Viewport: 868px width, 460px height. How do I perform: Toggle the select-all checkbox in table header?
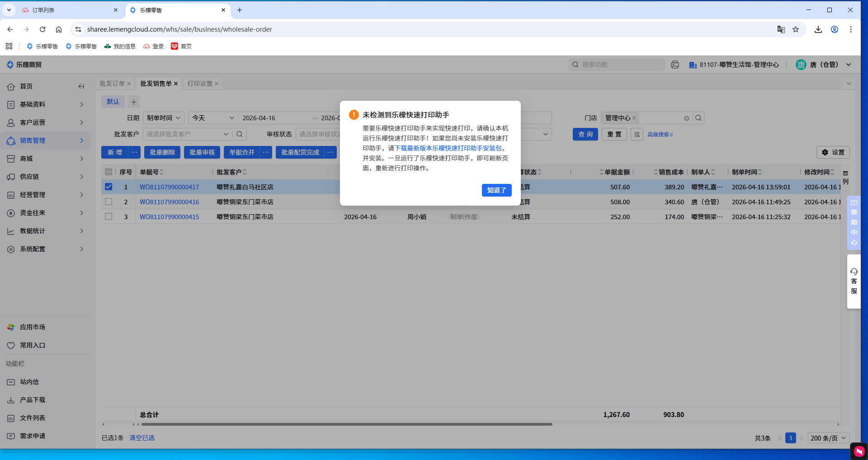pyautogui.click(x=108, y=172)
